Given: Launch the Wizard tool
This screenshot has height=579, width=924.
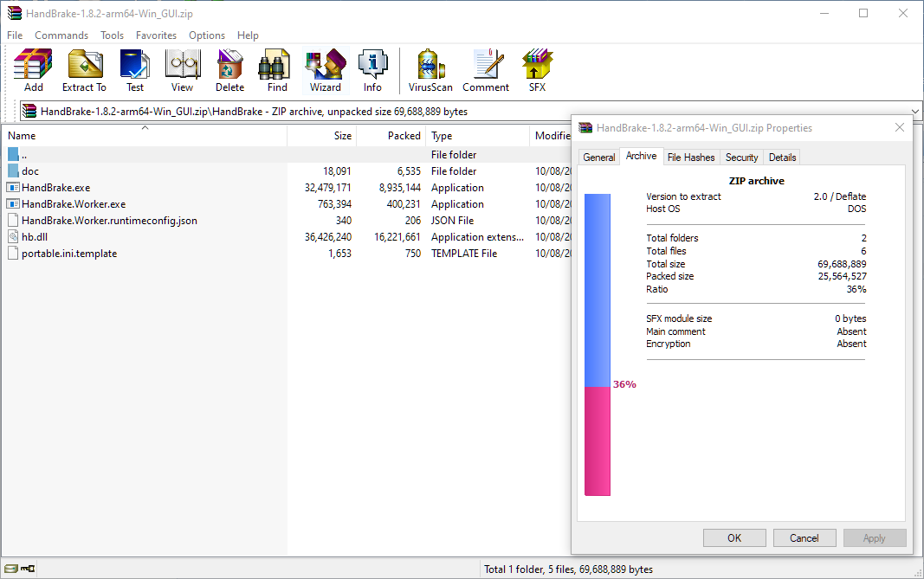Looking at the screenshot, I should (326, 70).
